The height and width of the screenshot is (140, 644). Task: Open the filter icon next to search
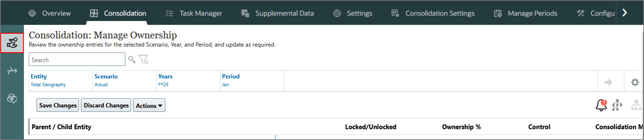coord(143,60)
